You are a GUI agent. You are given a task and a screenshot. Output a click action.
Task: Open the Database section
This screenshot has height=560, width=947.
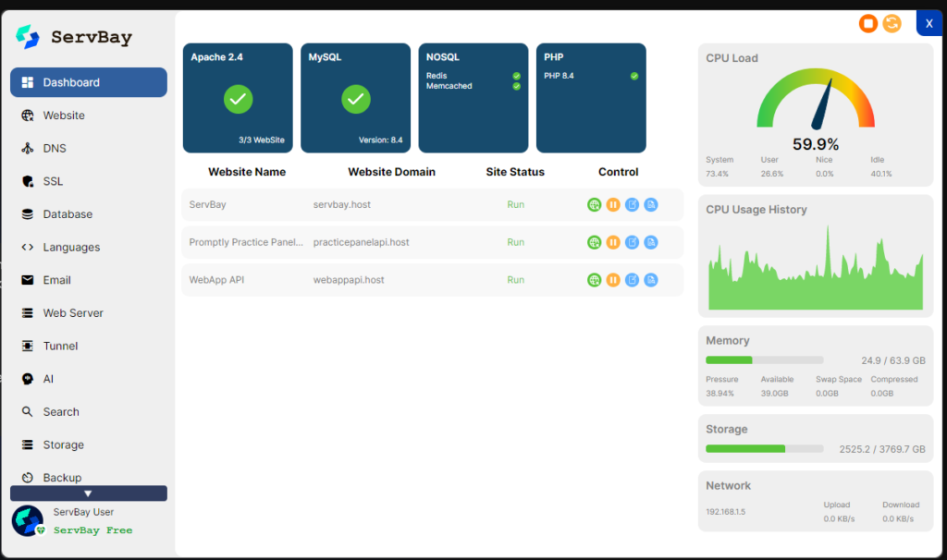pos(89,214)
